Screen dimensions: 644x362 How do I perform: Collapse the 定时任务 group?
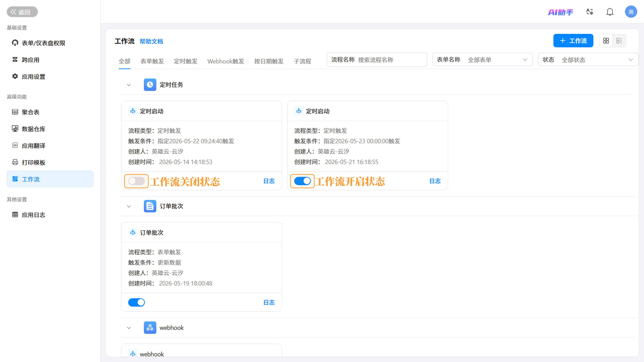pos(129,85)
